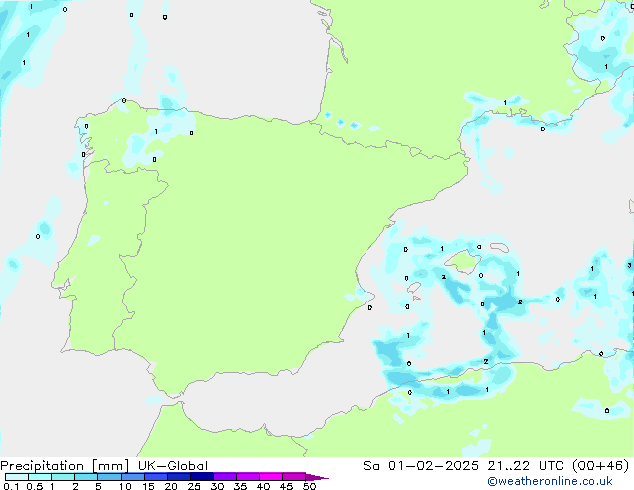The width and height of the screenshot is (634, 490).
Task: Select the 40–45 mm magenta legend box
Action: [x=271, y=477]
